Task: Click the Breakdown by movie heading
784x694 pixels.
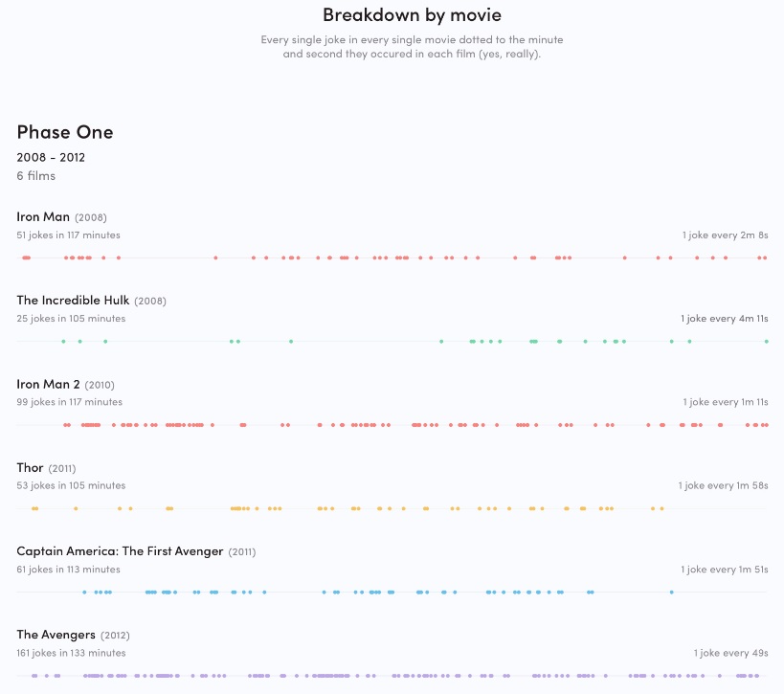Action: click(x=412, y=14)
